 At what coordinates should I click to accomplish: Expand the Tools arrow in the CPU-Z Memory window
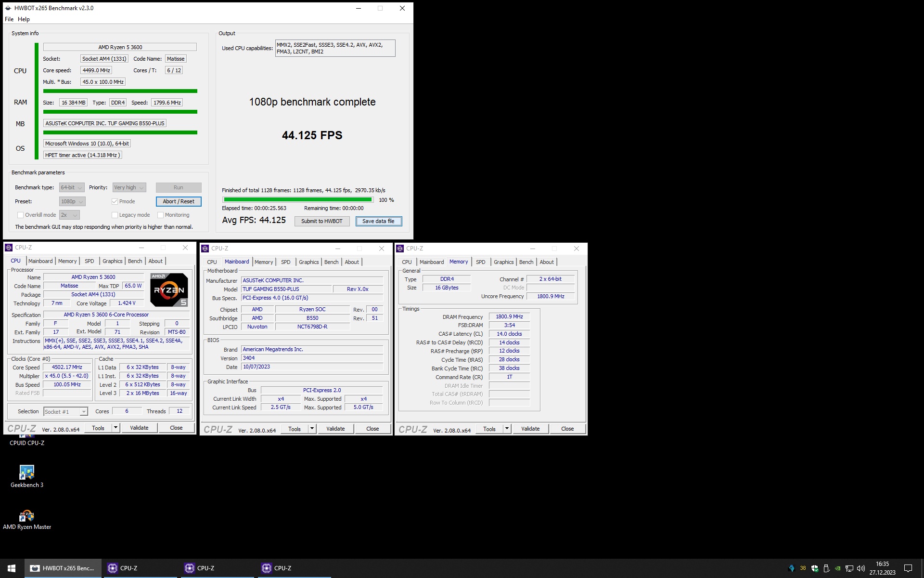[x=507, y=429]
